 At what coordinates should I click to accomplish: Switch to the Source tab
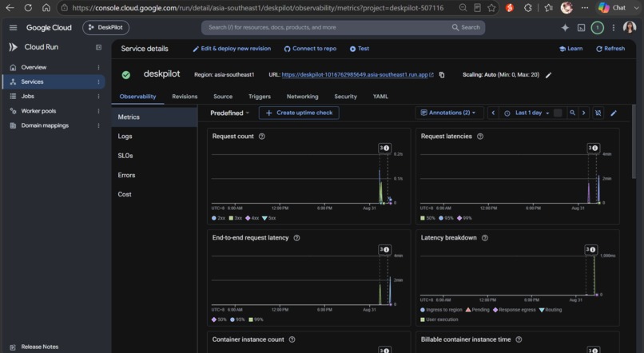pyautogui.click(x=223, y=97)
